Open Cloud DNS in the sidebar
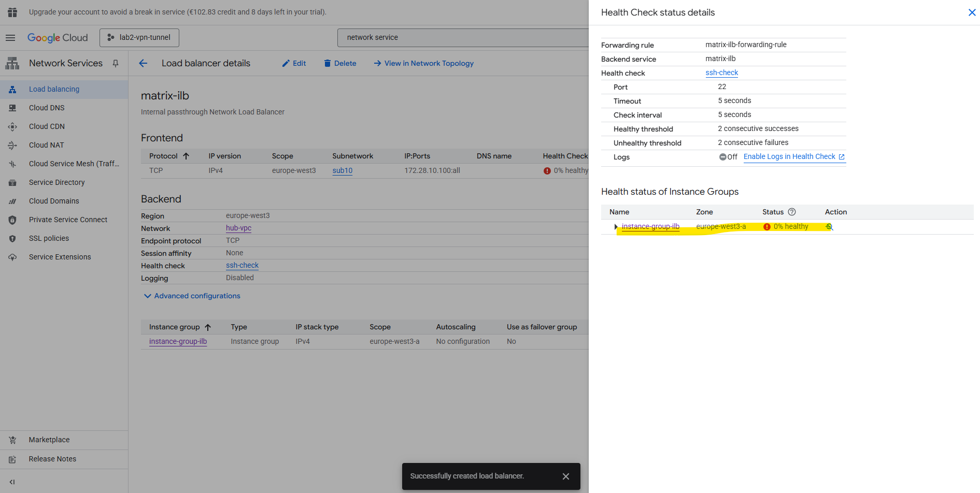Screen dimensions: 980x493 coord(47,108)
